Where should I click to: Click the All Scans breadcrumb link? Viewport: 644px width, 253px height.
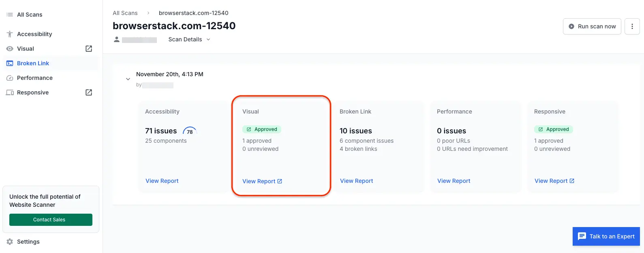(125, 13)
